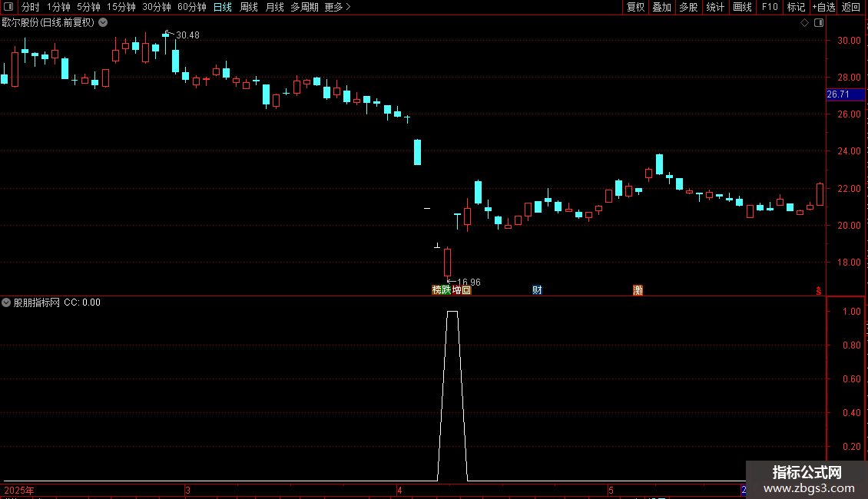868x499 pixels.
Task: Open F10 company information
Action: tap(770, 7)
